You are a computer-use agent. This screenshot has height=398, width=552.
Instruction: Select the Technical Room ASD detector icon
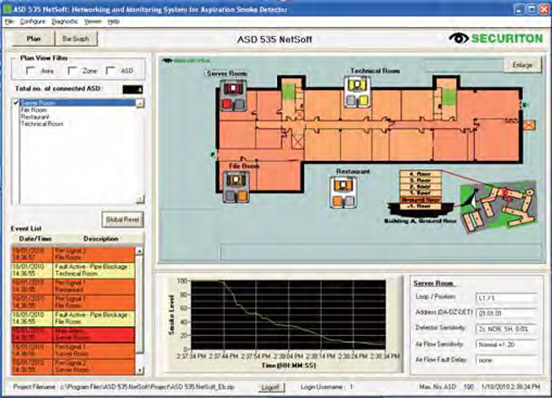357,93
